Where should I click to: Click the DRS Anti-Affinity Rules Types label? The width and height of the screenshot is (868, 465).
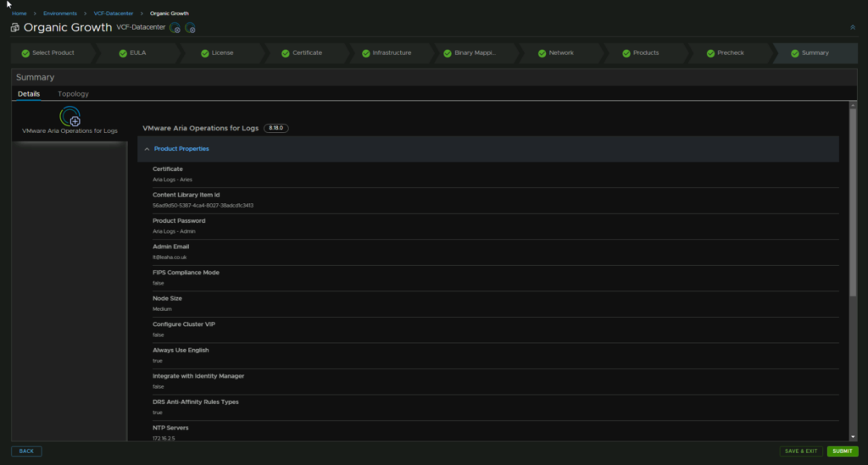196,402
